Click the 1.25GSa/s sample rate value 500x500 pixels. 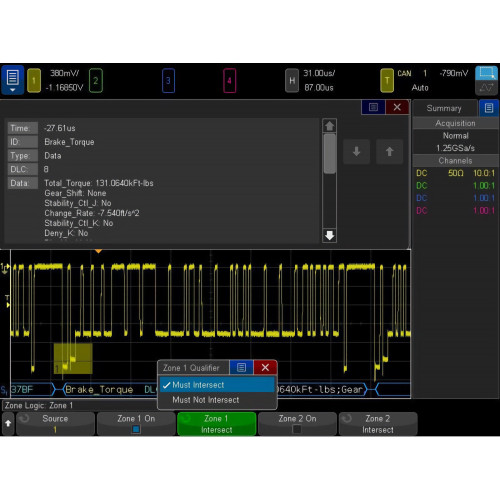click(x=455, y=148)
